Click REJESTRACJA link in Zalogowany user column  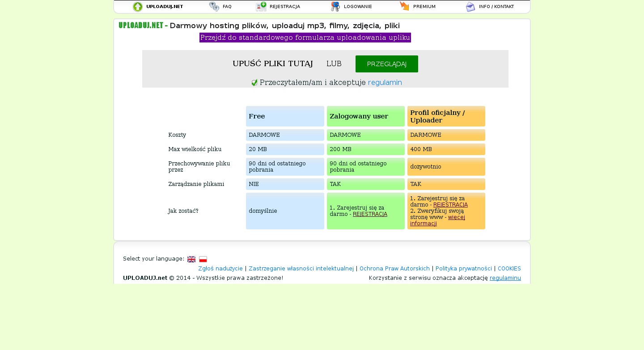click(370, 214)
